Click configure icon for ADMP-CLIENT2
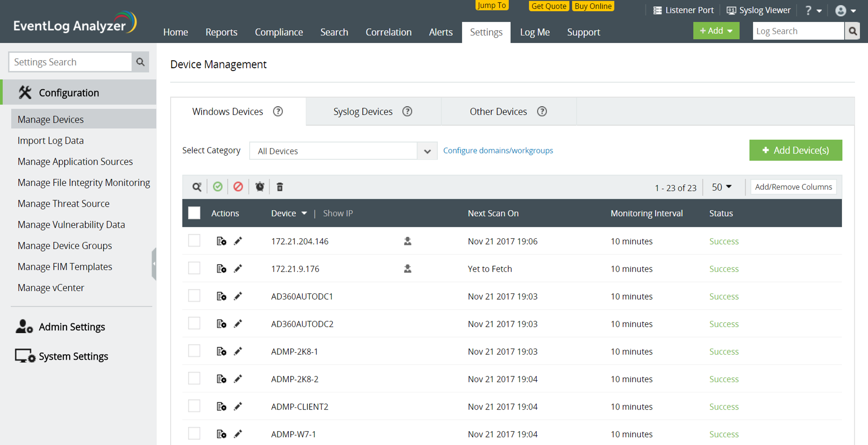This screenshot has height=445, width=868. coord(221,406)
